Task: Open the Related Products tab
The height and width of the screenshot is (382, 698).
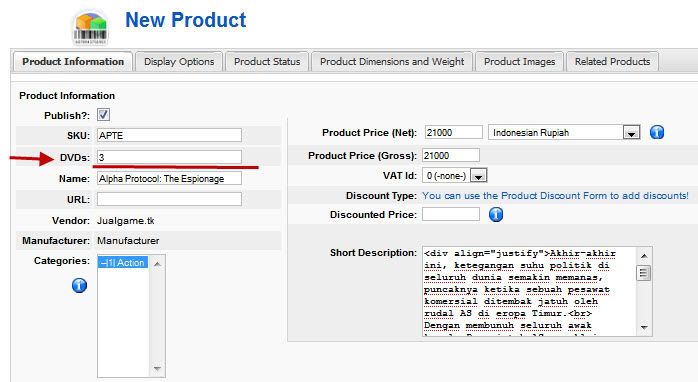Action: [612, 61]
